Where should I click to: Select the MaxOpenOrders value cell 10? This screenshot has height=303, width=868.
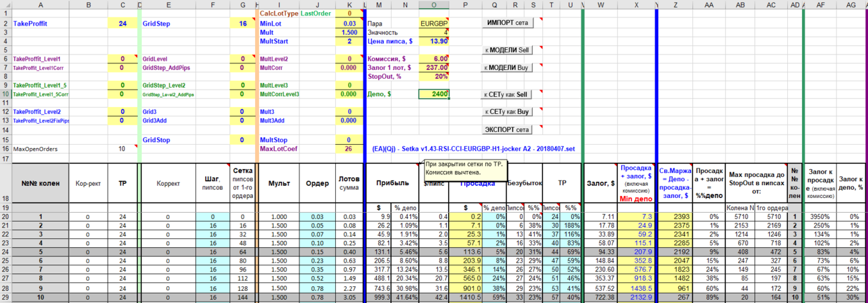(122, 148)
